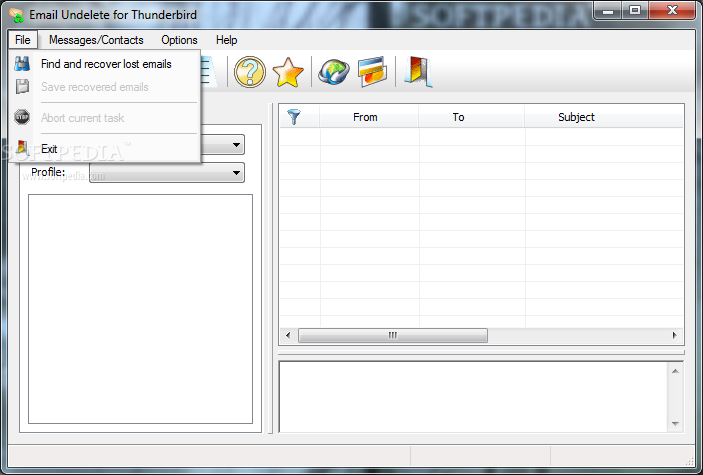This screenshot has height=475, width=703.
Task: Open the Messages/Contacts menu
Action: point(96,40)
